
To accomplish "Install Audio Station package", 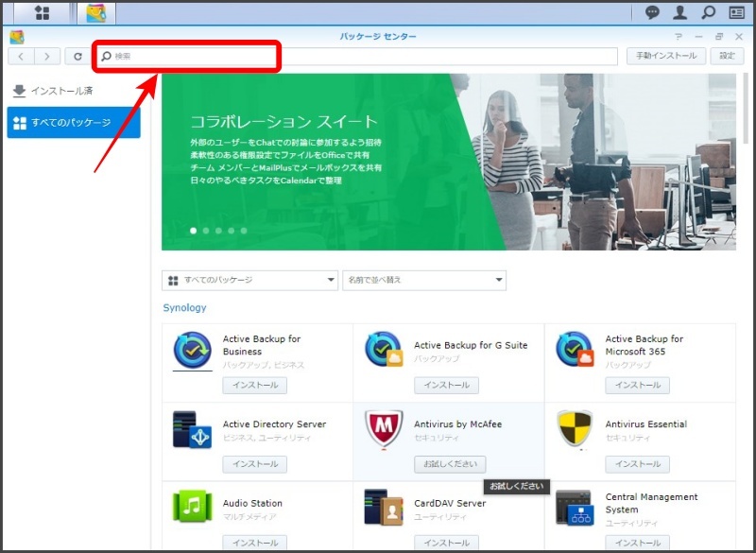I will (x=254, y=543).
